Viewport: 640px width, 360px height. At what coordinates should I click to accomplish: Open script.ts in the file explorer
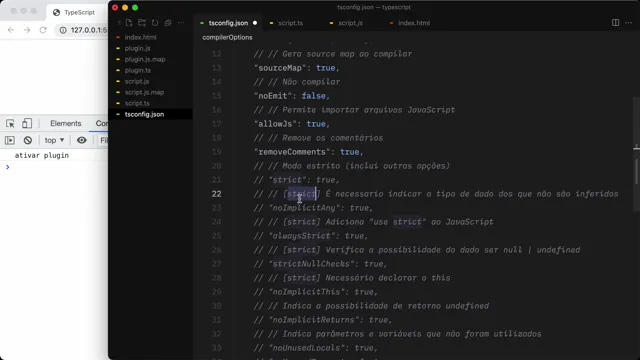(137, 103)
